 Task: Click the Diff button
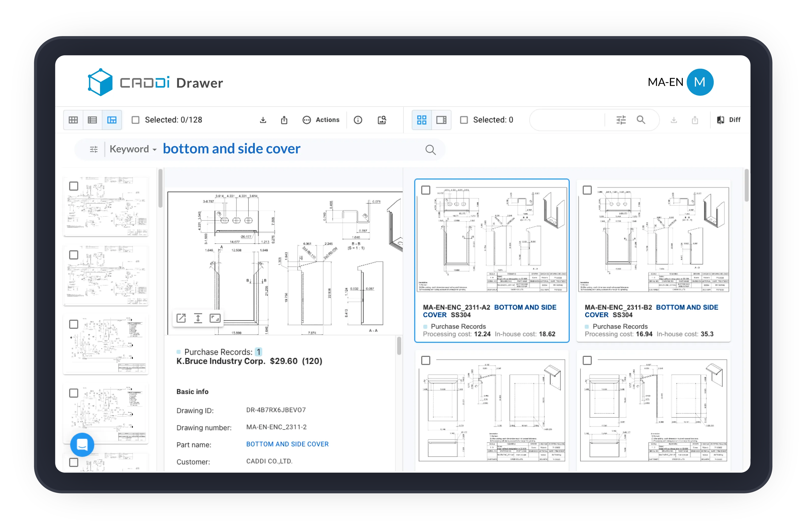(x=729, y=120)
